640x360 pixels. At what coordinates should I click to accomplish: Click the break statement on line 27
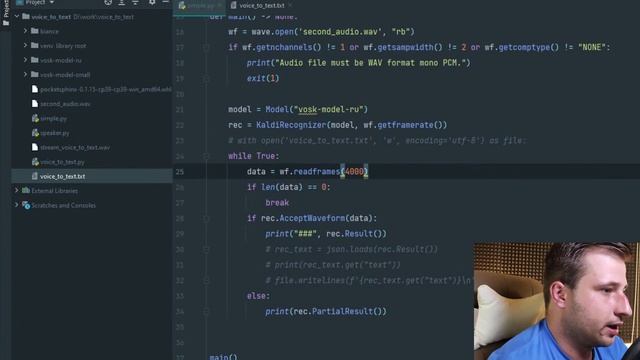click(x=277, y=203)
